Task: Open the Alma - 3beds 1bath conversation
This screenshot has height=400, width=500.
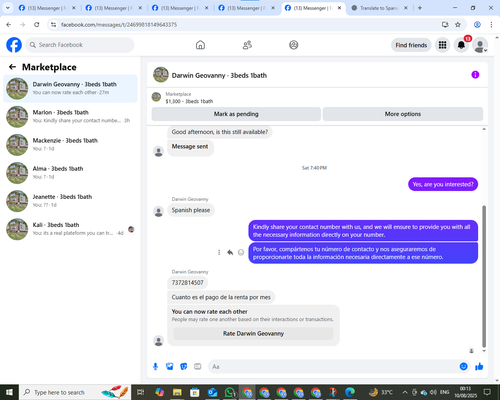Action: click(70, 173)
